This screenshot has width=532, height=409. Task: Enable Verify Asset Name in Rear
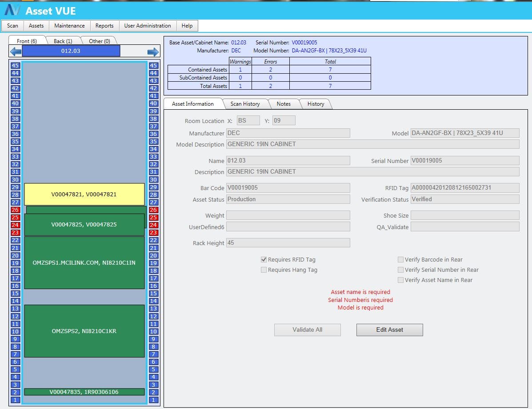tap(400, 280)
